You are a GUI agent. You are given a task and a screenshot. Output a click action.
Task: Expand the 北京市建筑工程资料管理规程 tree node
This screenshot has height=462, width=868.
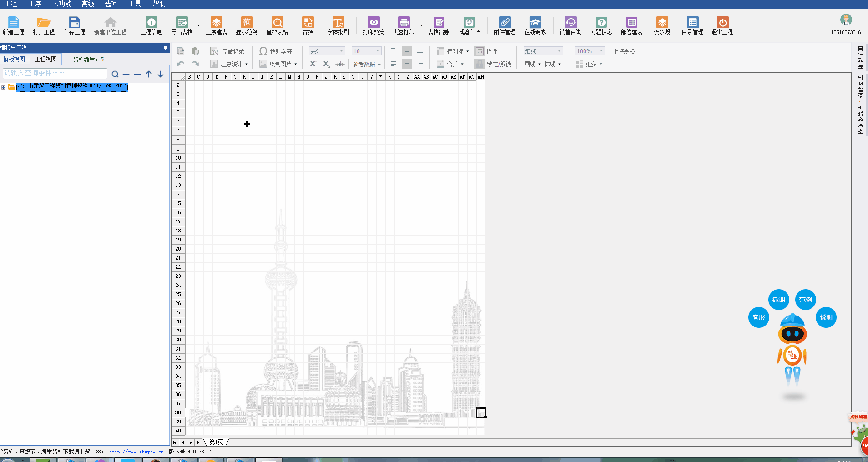tap(4, 87)
